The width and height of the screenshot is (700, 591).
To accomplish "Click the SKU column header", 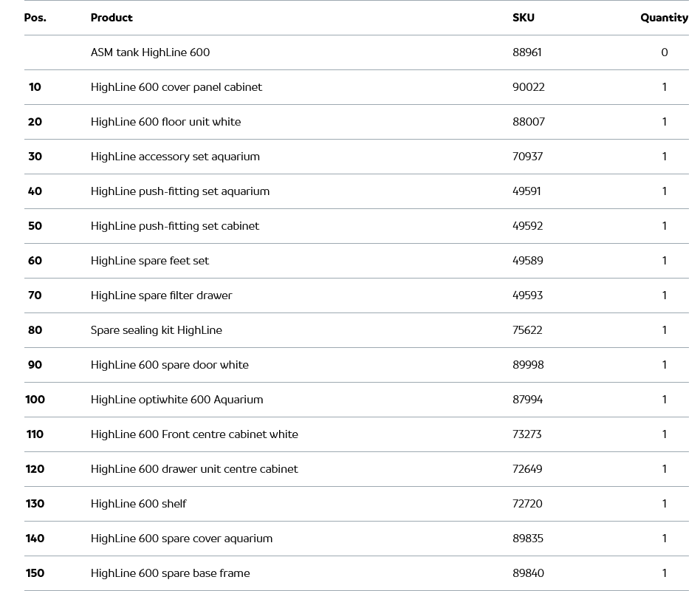I will (523, 18).
